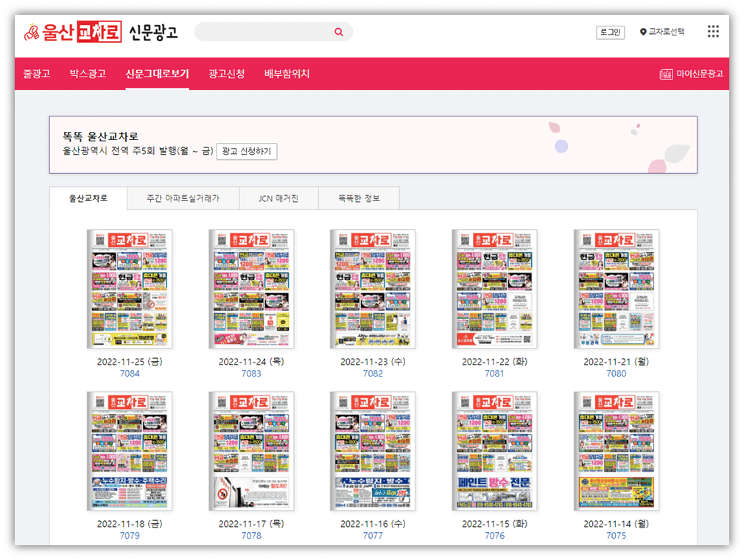Open the nine-dot apps grid menu

713,32
